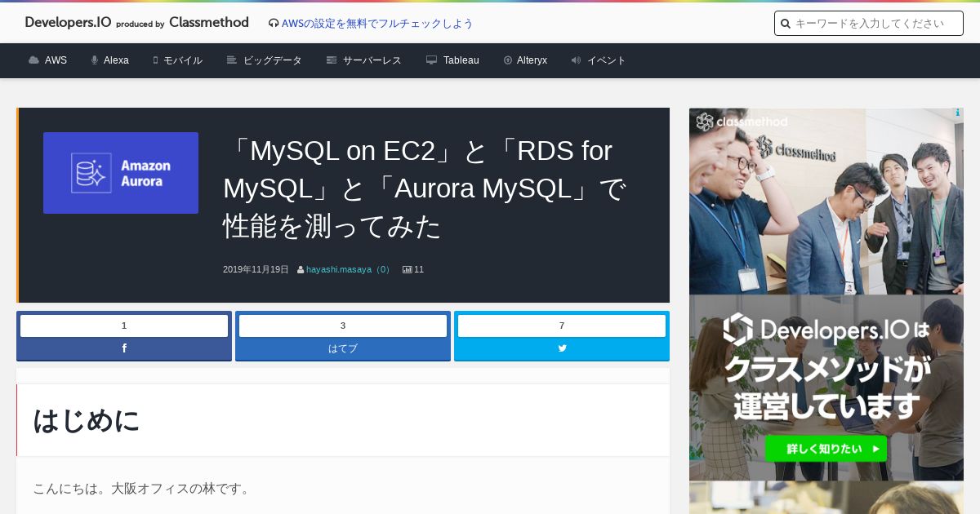Image resolution: width=980 pixels, height=514 pixels.
Task: Open the AWS category in the nav bar
Action: pyautogui.click(x=56, y=60)
